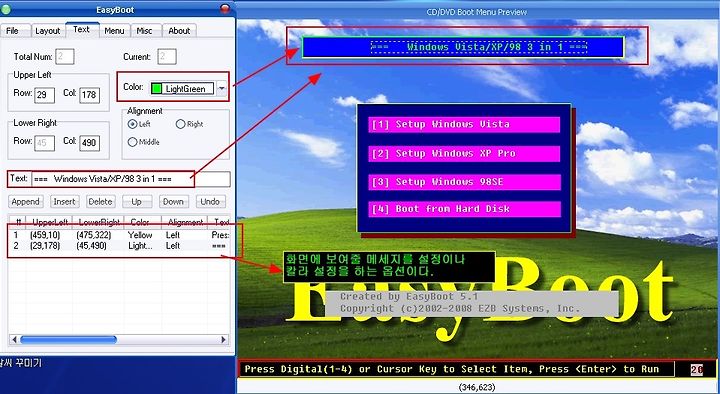
Task: Click the Lower Right Row field
Action: (x=44, y=143)
